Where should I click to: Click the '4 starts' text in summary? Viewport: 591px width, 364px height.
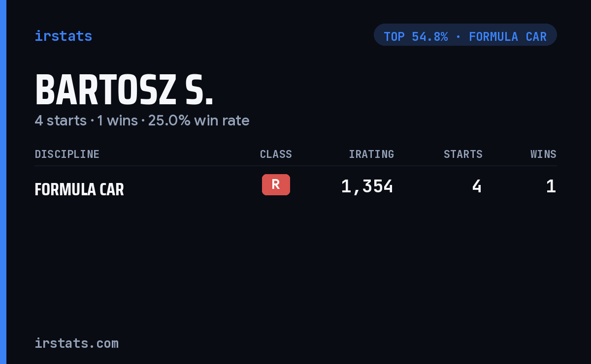click(61, 121)
